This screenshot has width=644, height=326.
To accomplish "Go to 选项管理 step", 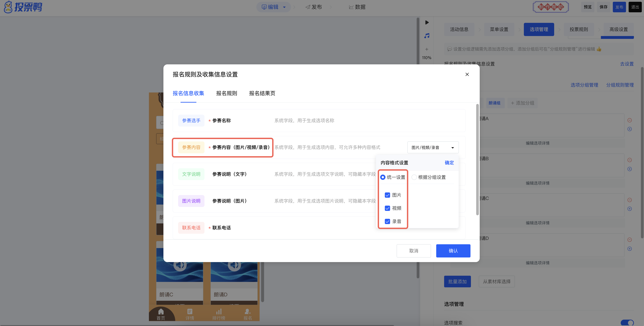I will [x=539, y=29].
